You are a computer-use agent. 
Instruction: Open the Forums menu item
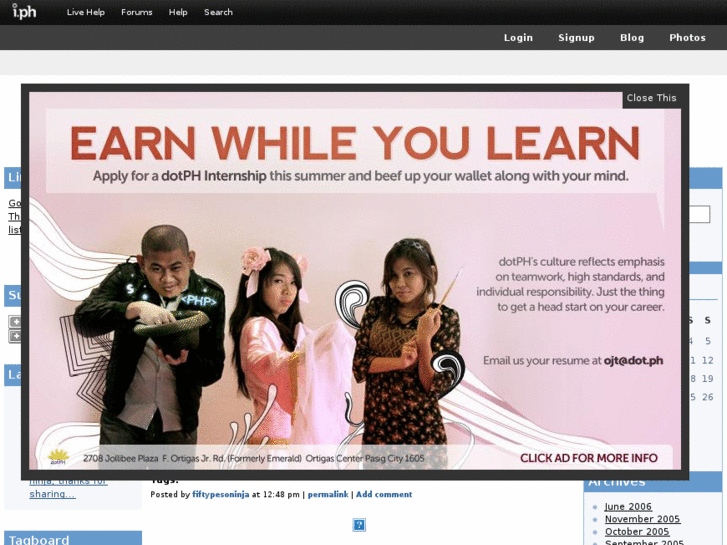tap(137, 12)
